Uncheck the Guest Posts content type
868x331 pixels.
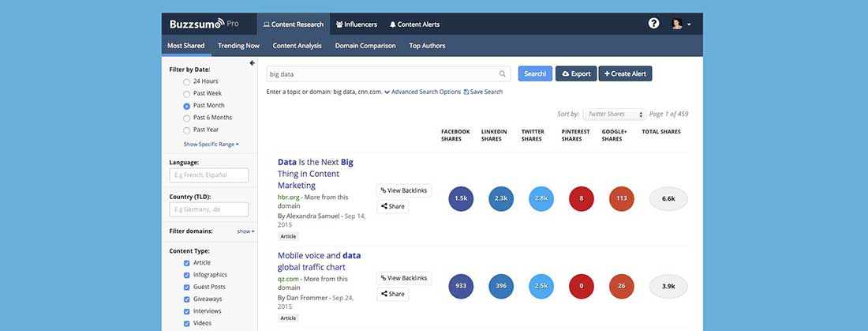coord(186,288)
